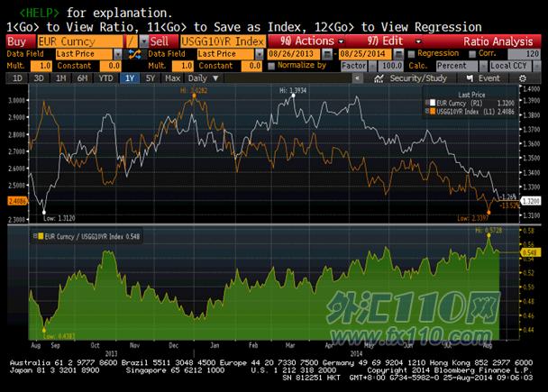548x392 pixels.
Task: Open the Event flag tool
Action: pyautogui.click(x=483, y=78)
